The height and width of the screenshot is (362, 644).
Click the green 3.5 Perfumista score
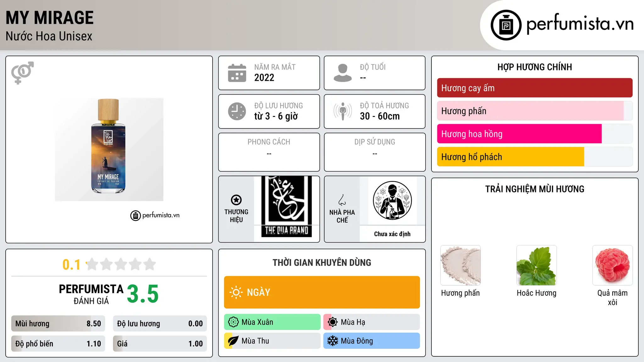143,294
